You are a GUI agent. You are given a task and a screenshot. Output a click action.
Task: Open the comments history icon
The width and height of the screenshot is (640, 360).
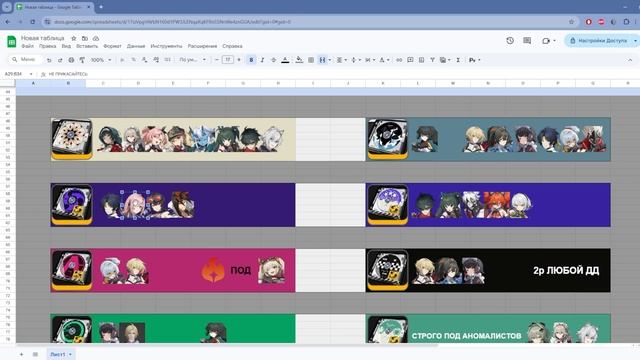[527, 40]
